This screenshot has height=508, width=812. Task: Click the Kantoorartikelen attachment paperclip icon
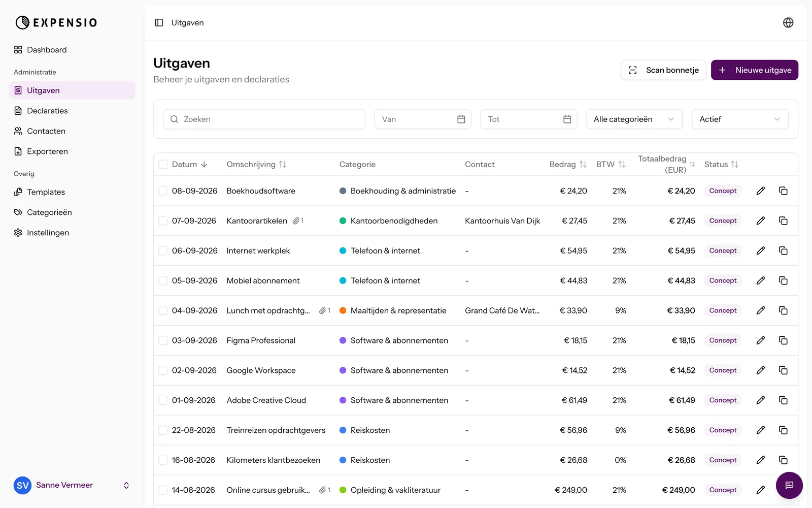coord(296,221)
